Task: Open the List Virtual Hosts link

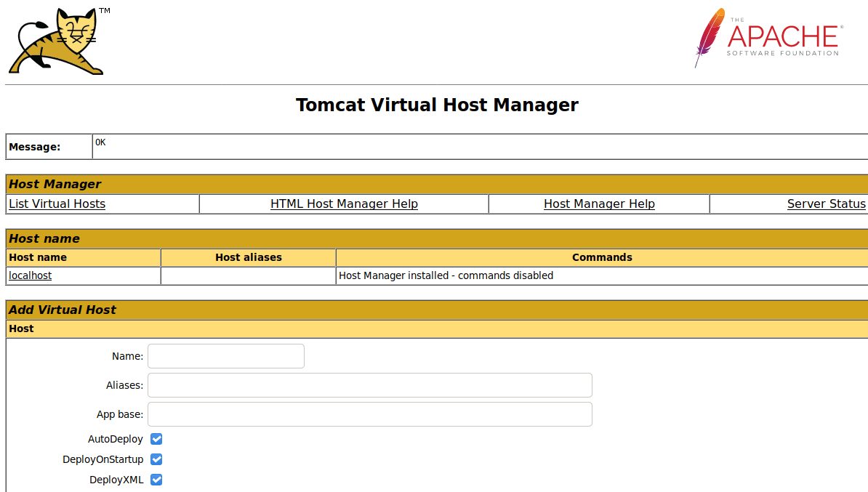Action: (x=57, y=203)
